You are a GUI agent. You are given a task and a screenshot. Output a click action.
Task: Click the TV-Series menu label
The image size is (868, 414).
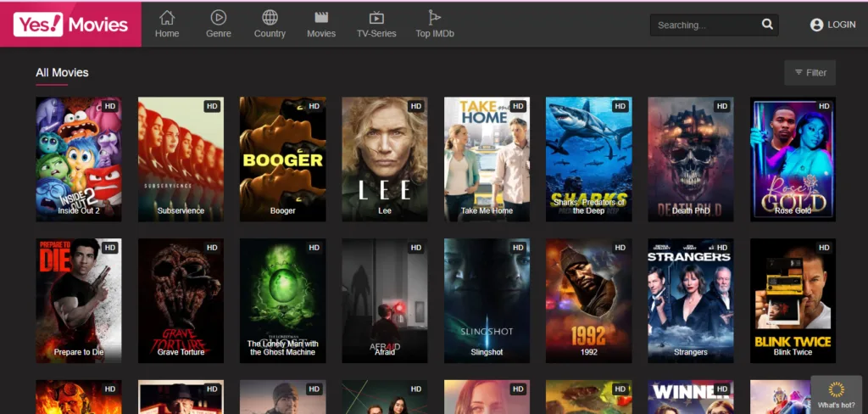pyautogui.click(x=376, y=34)
